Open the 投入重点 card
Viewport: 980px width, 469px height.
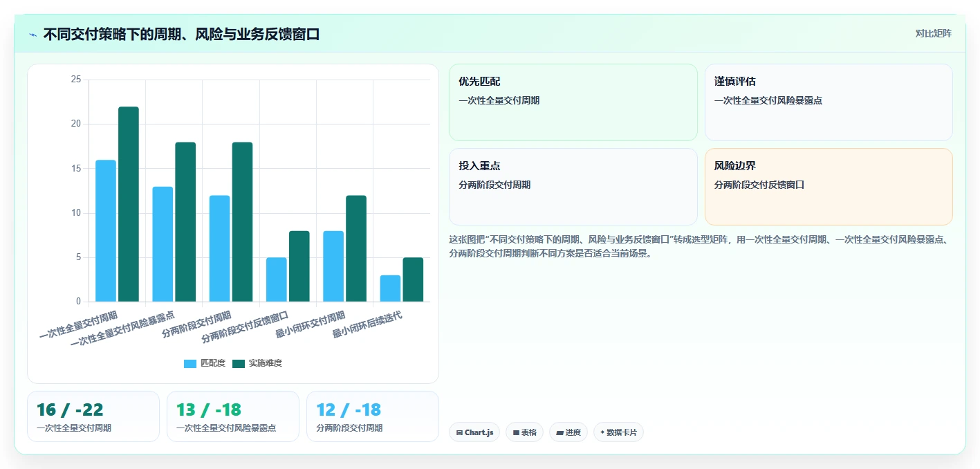[x=573, y=187]
